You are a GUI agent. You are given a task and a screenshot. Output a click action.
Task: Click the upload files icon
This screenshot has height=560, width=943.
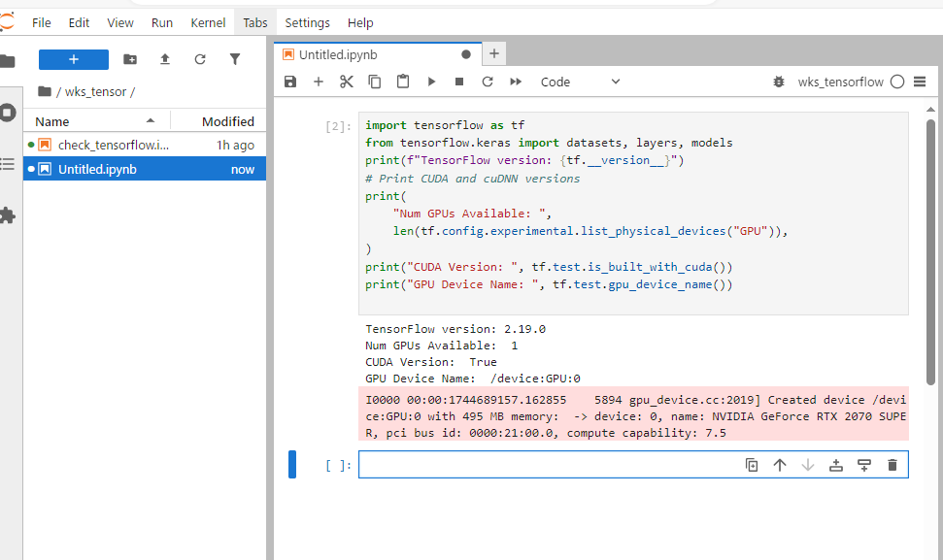coord(165,59)
